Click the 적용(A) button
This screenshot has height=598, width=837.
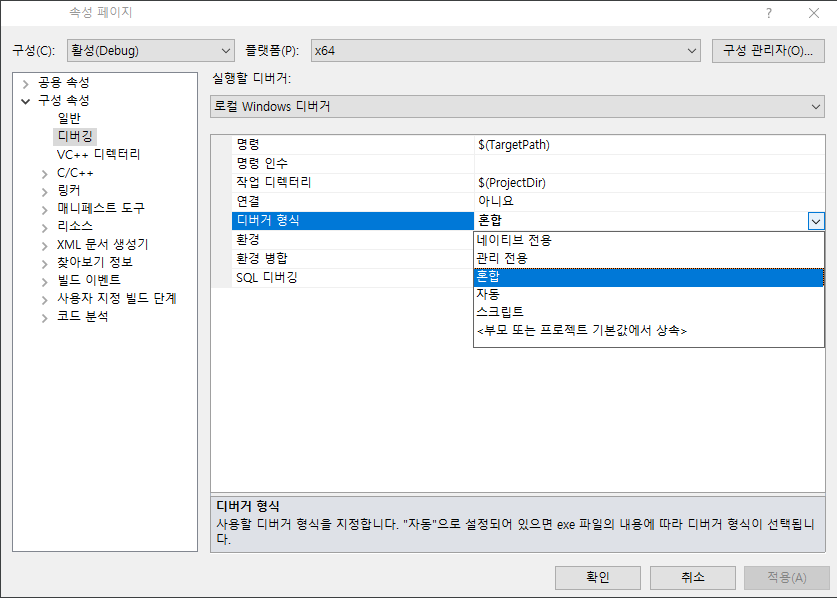pyautogui.click(x=787, y=577)
